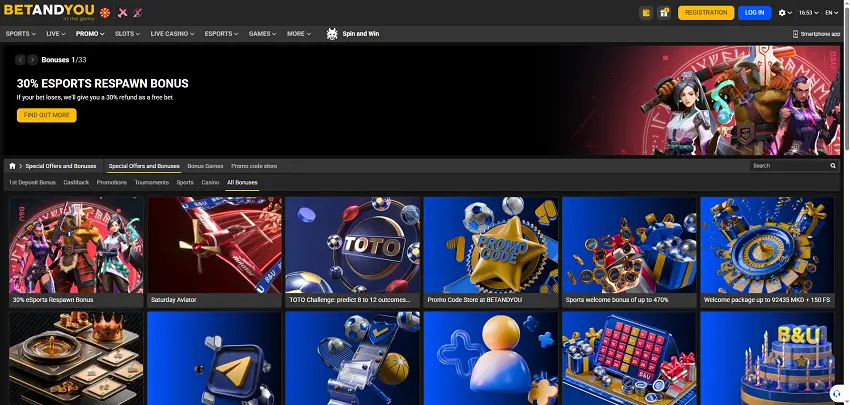Expand the SLOTS menu

pyautogui.click(x=127, y=34)
